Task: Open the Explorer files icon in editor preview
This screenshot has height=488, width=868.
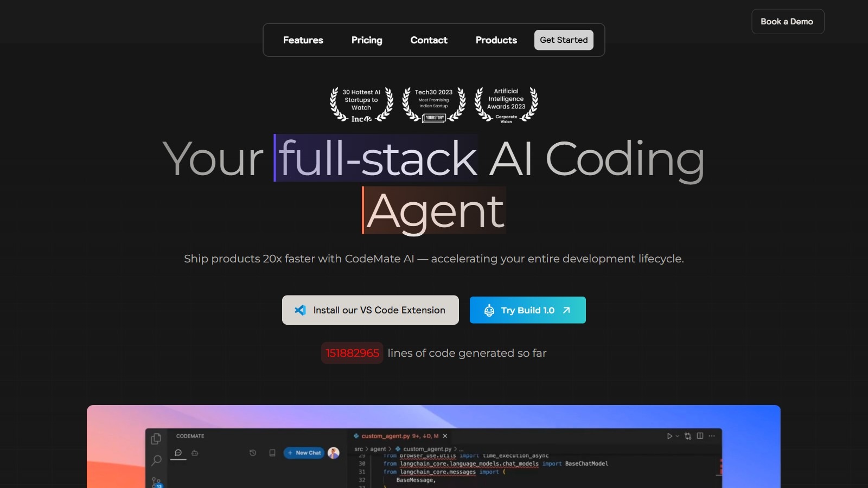Action: point(156,439)
